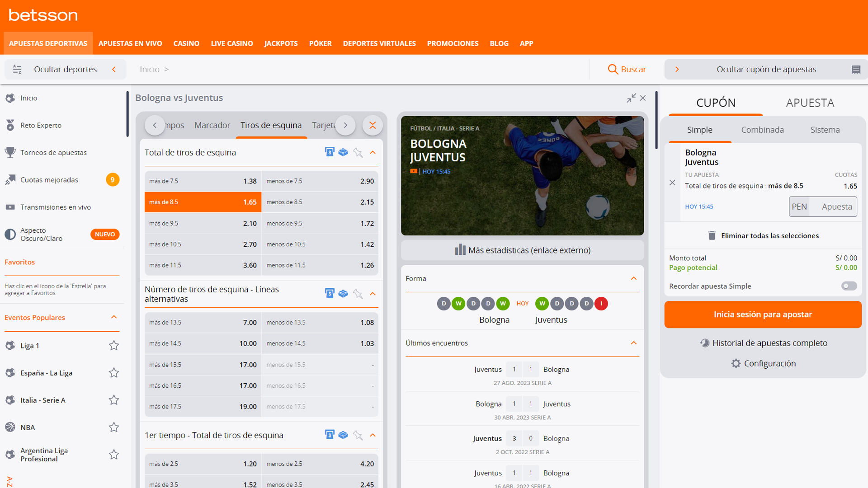Open Apuestas en vivo menu
This screenshot has width=868, height=488.
tap(130, 43)
